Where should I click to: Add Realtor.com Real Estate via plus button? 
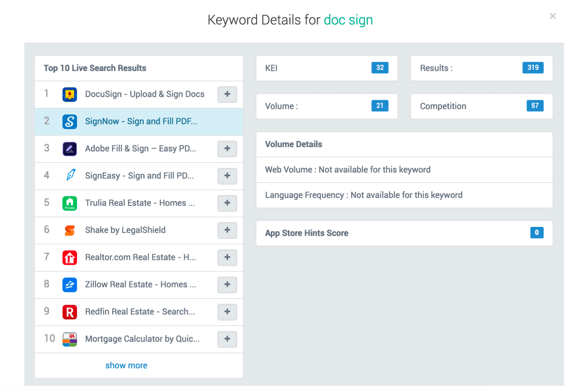pyautogui.click(x=227, y=258)
